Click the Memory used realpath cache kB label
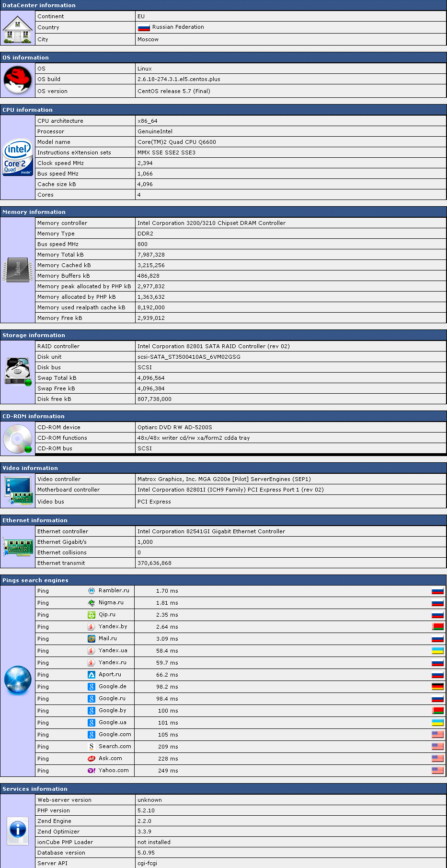Screen dimensions: 447x868 click(81, 308)
